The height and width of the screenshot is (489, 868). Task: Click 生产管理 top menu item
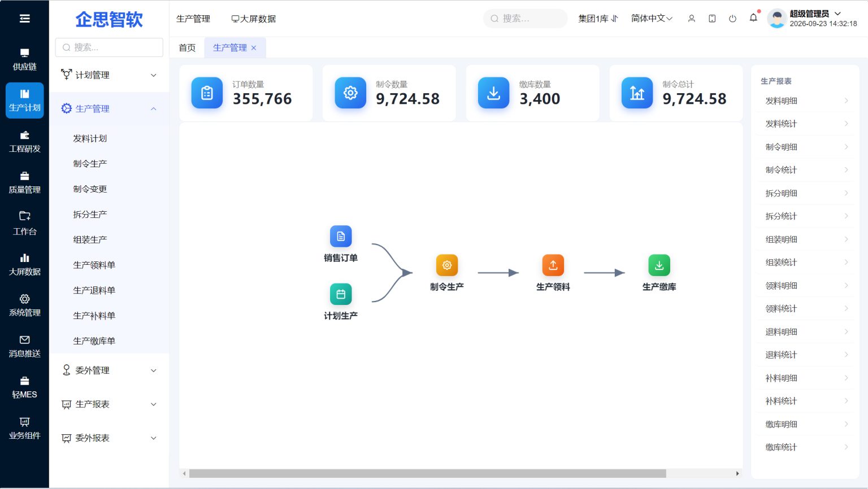193,19
